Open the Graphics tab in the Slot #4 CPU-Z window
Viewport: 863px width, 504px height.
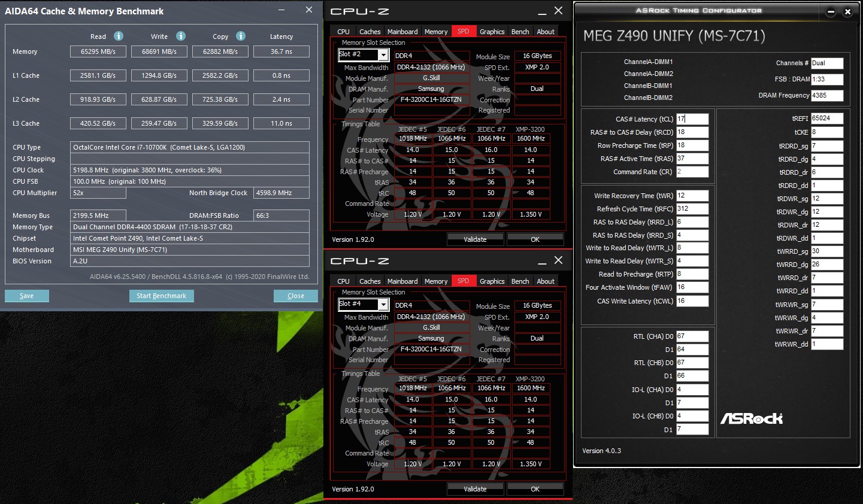(x=492, y=281)
